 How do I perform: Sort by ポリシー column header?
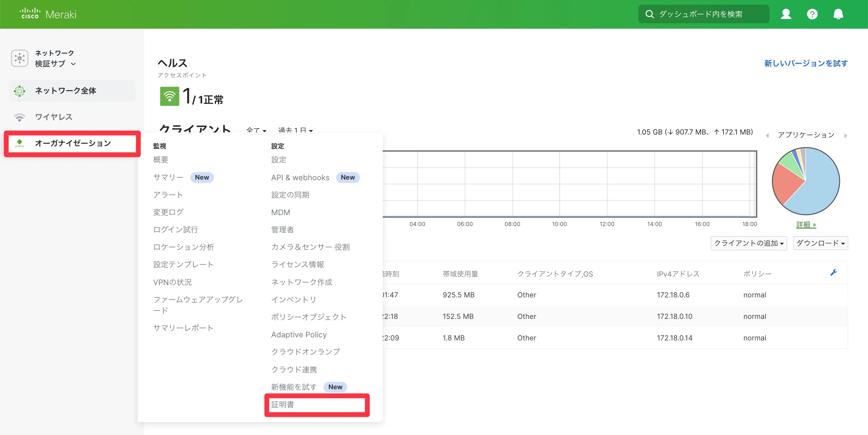pyautogui.click(x=757, y=274)
